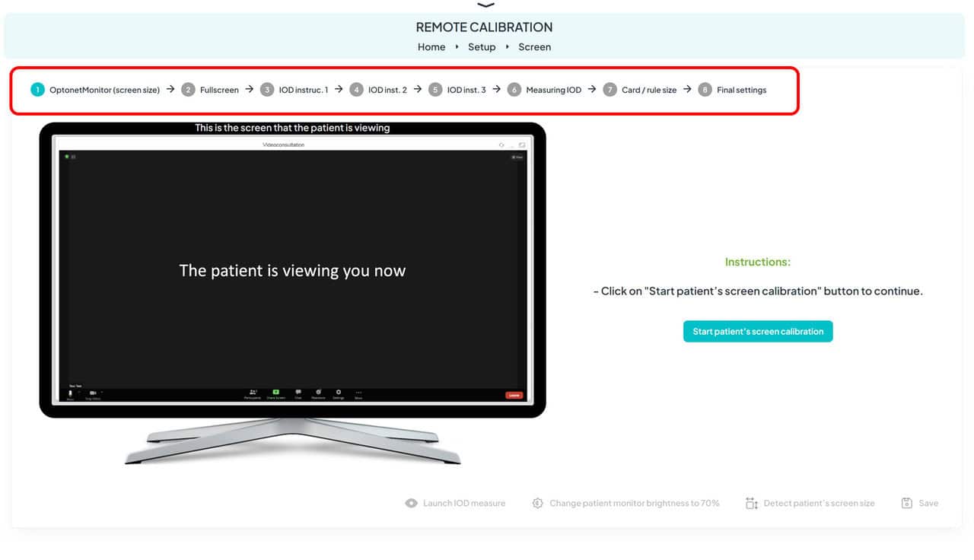Collapse the chevron above Remote Calibration
This screenshot has width=974, height=560.
(485, 4)
